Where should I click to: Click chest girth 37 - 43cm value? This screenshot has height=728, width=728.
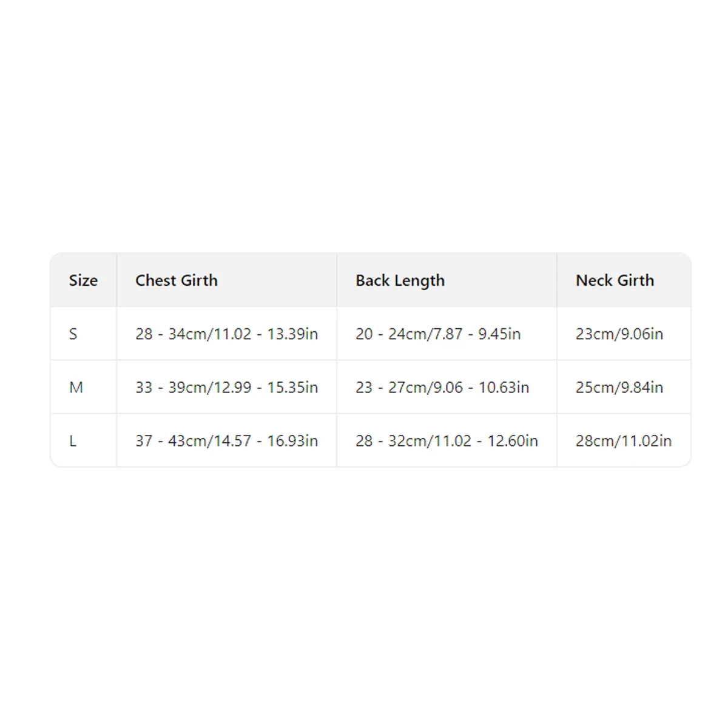tap(226, 440)
